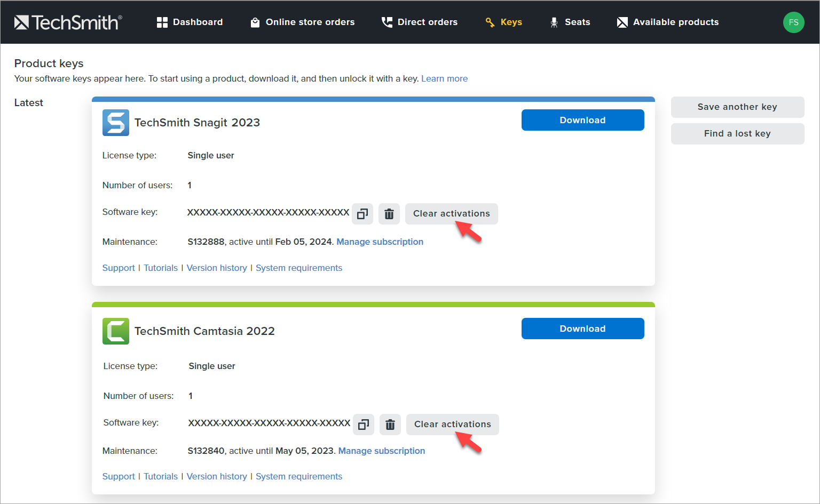Click the Keys navigation key icon
The width and height of the screenshot is (820, 504).
click(x=490, y=22)
